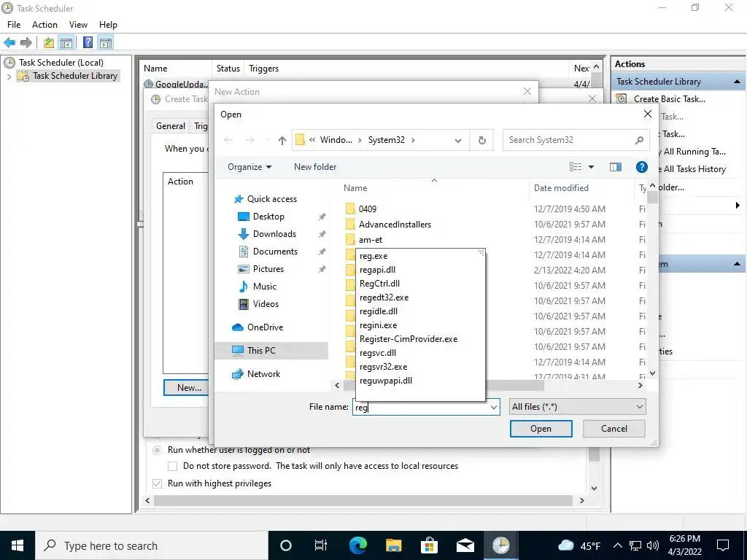The width and height of the screenshot is (747, 560).
Task: Click the System32 breadcrumb chevron
Action: click(x=413, y=140)
